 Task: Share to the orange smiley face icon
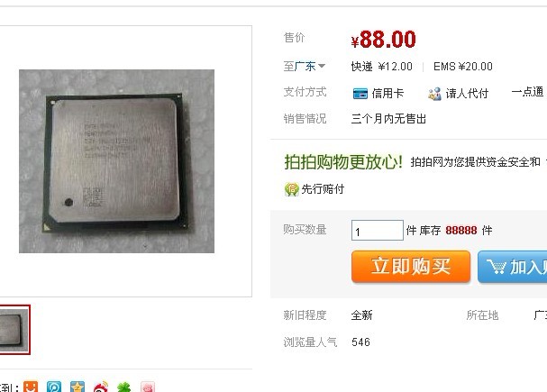click(31, 387)
